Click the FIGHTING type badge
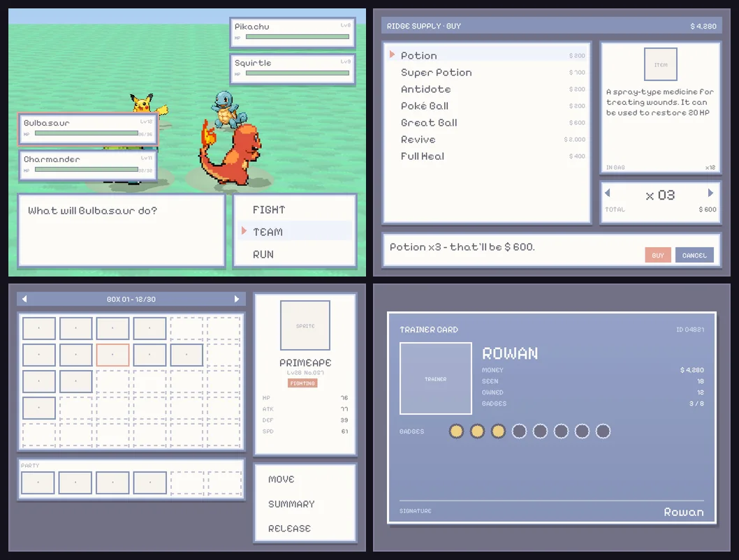 coord(302,383)
